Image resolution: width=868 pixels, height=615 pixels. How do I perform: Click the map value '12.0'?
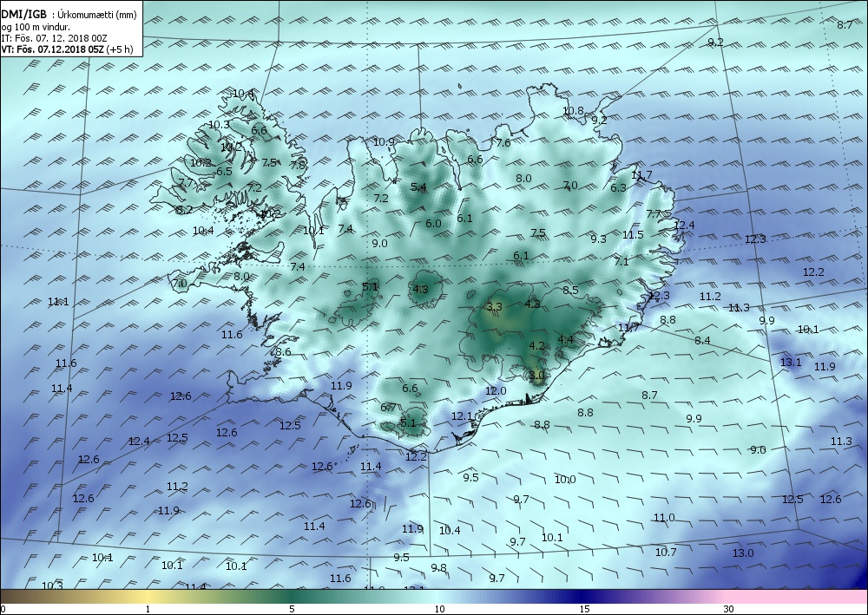(x=496, y=390)
